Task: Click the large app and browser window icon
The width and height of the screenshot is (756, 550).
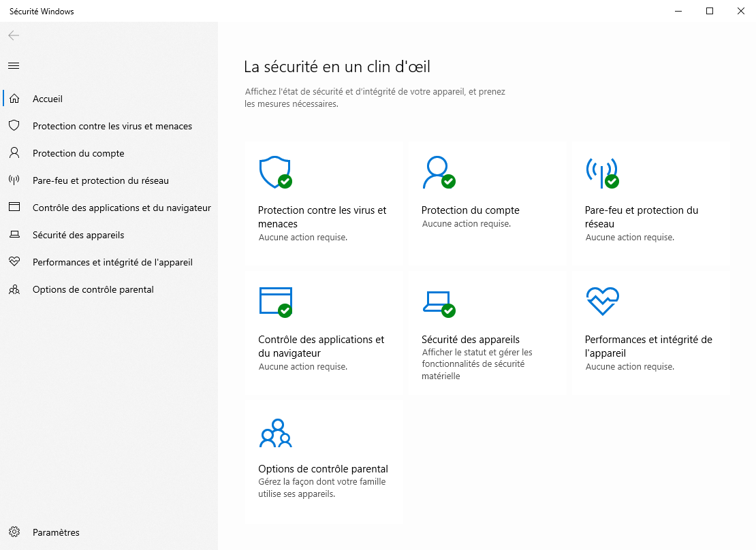Action: 276,302
